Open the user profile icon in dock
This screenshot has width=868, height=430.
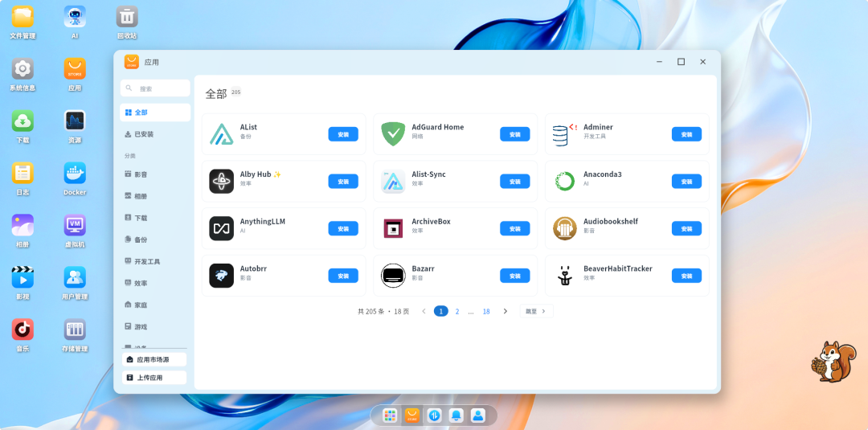coord(478,415)
